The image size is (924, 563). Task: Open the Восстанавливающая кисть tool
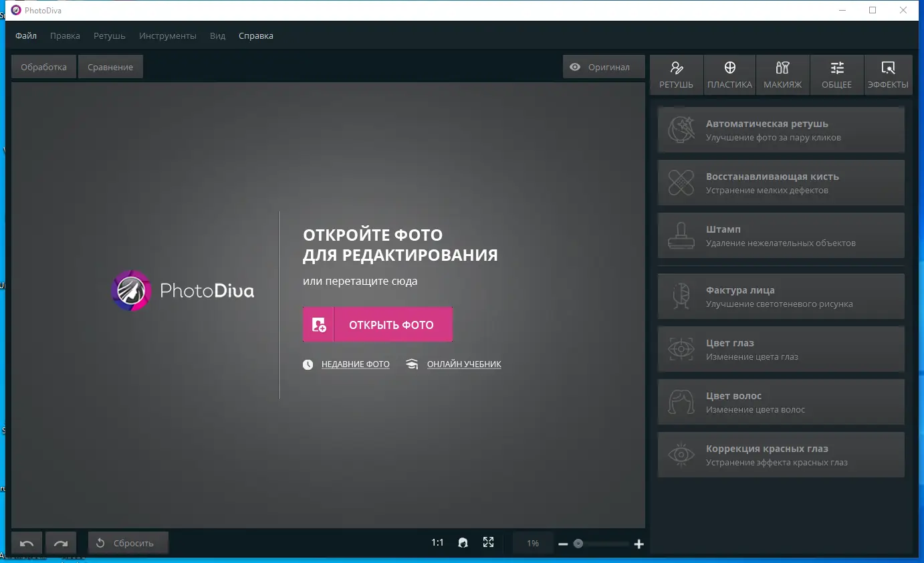tap(781, 183)
